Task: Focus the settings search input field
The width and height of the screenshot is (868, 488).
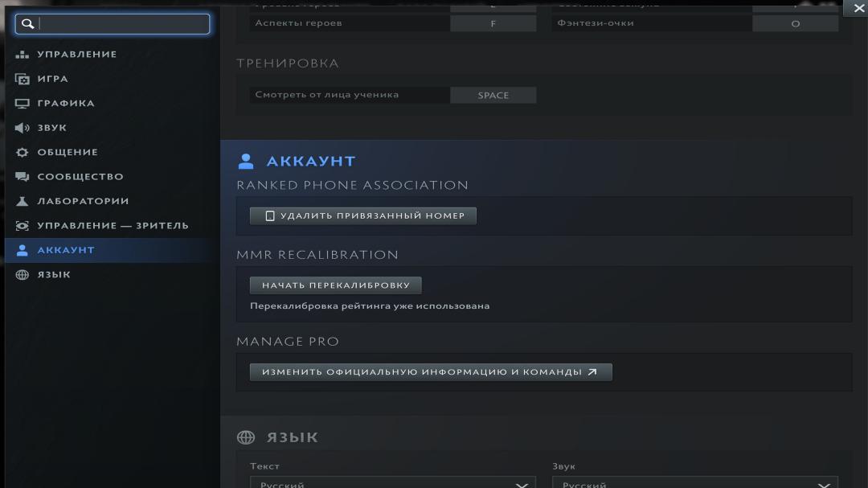Action: (x=113, y=24)
